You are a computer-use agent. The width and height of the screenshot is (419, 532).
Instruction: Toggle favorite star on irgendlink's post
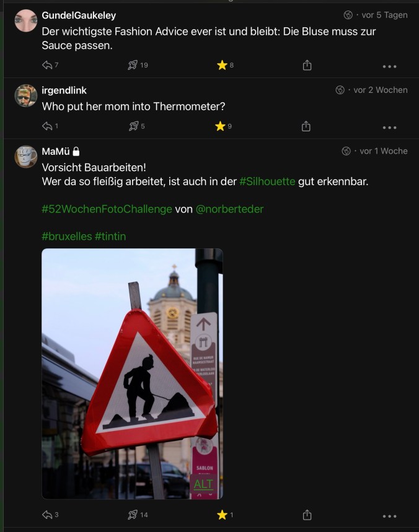point(220,126)
